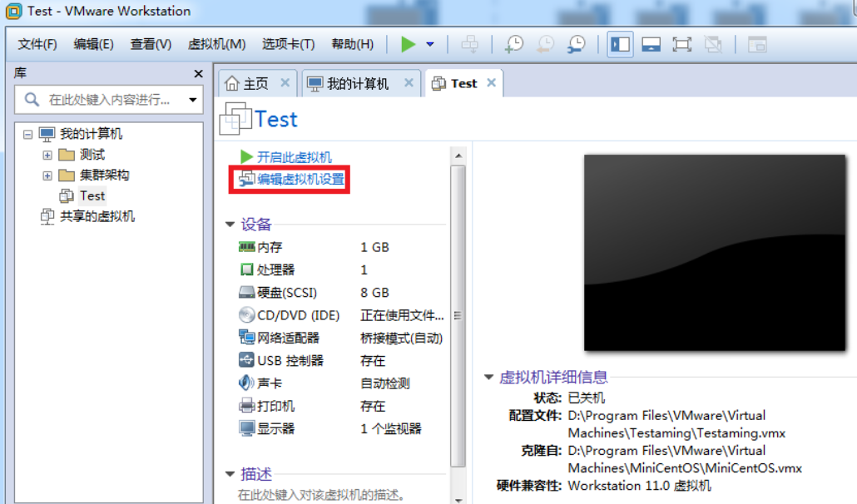
Task: Click the 8 GB hard disk value
Action: (375, 293)
